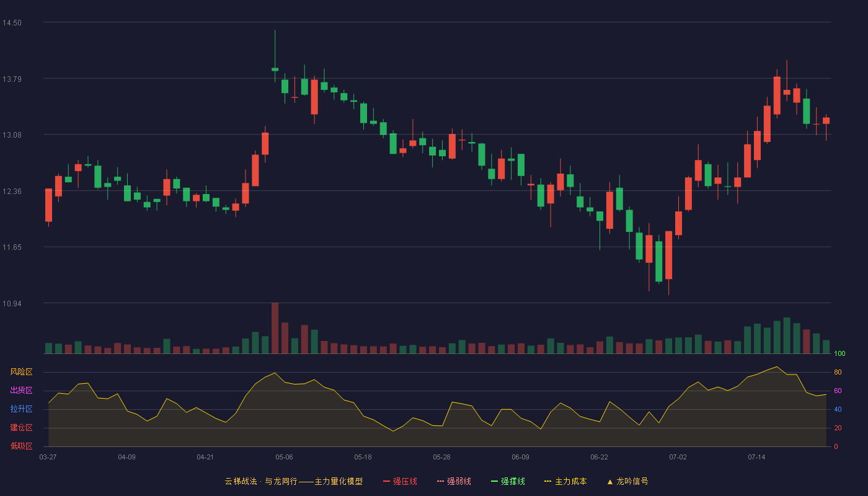Click the 低吸区 zone label
Viewport: 868px width, 496px height.
(x=21, y=446)
